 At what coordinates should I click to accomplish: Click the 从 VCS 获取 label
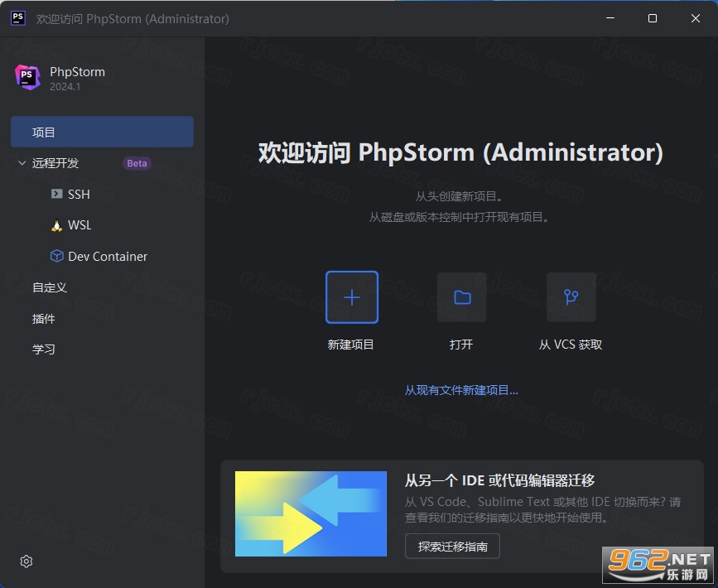pos(571,345)
